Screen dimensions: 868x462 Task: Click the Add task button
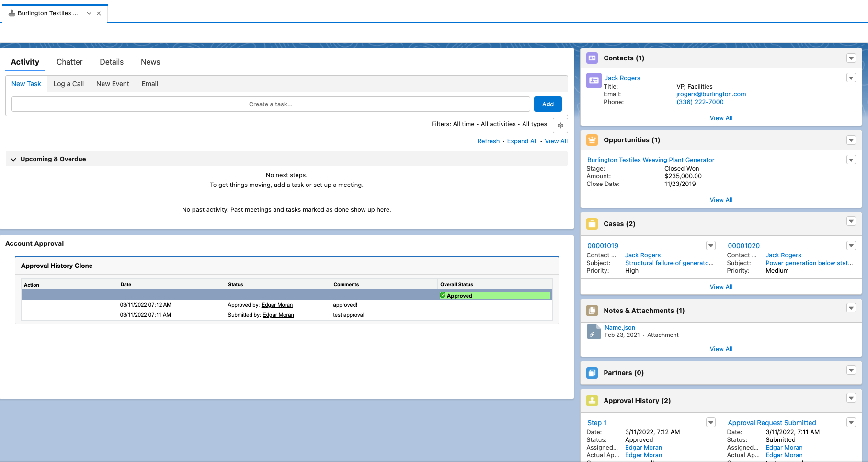548,104
